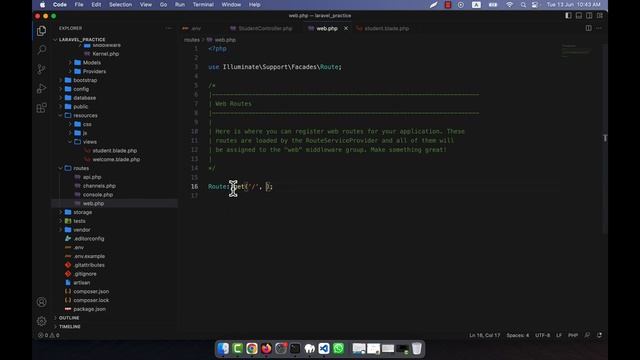Open api.php in the routes folder
This screenshot has width=640, height=360.
(92, 177)
